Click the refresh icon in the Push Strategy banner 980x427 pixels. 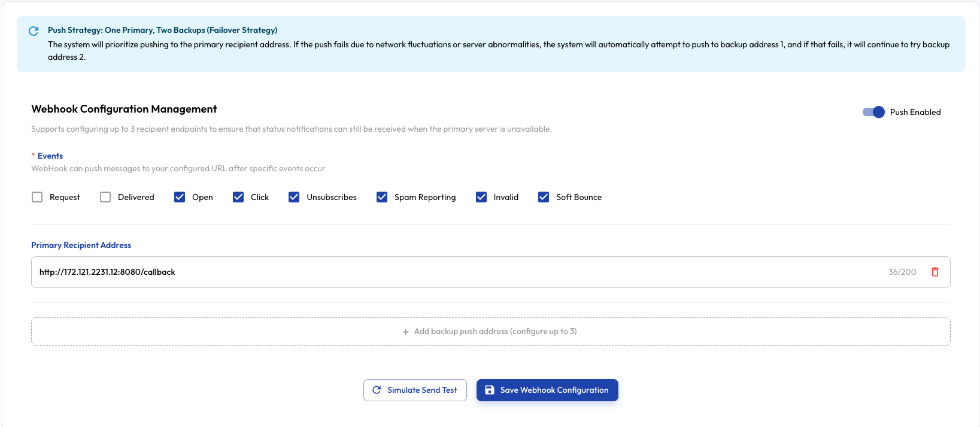tap(34, 31)
